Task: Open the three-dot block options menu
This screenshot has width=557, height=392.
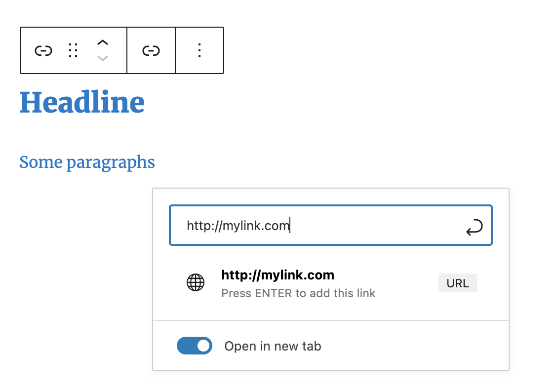Action: pyautogui.click(x=199, y=50)
